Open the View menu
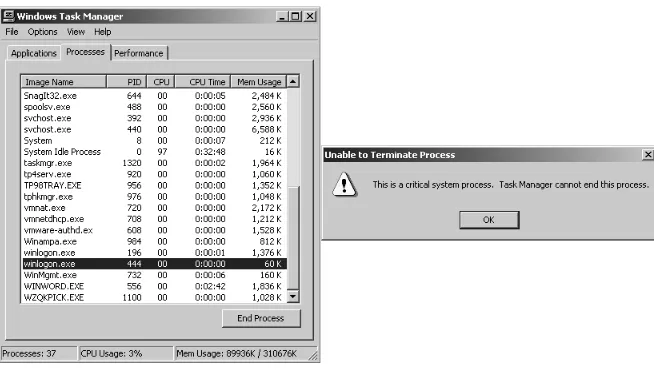The image size is (654, 370). point(76,32)
